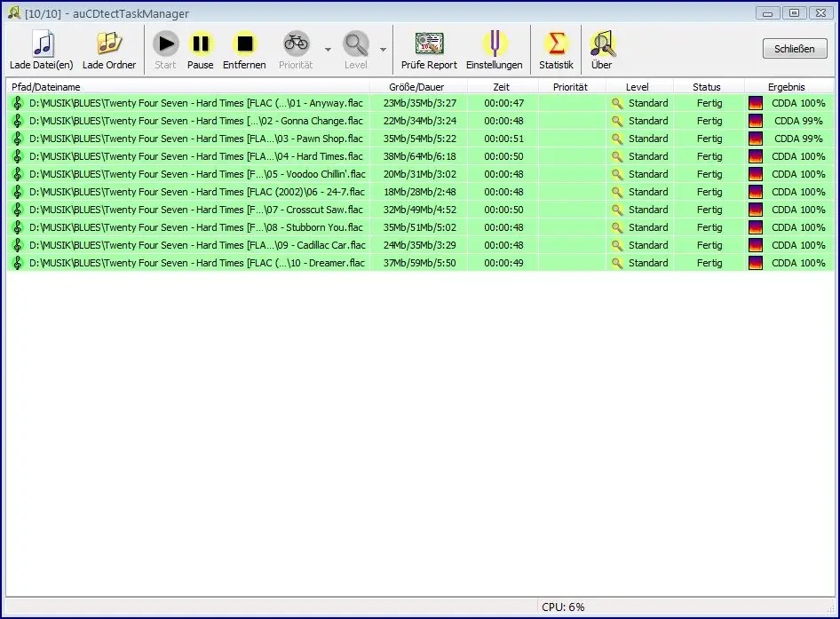
Task: Select the file path ending 04 - Hard Times.flac
Action: point(196,156)
